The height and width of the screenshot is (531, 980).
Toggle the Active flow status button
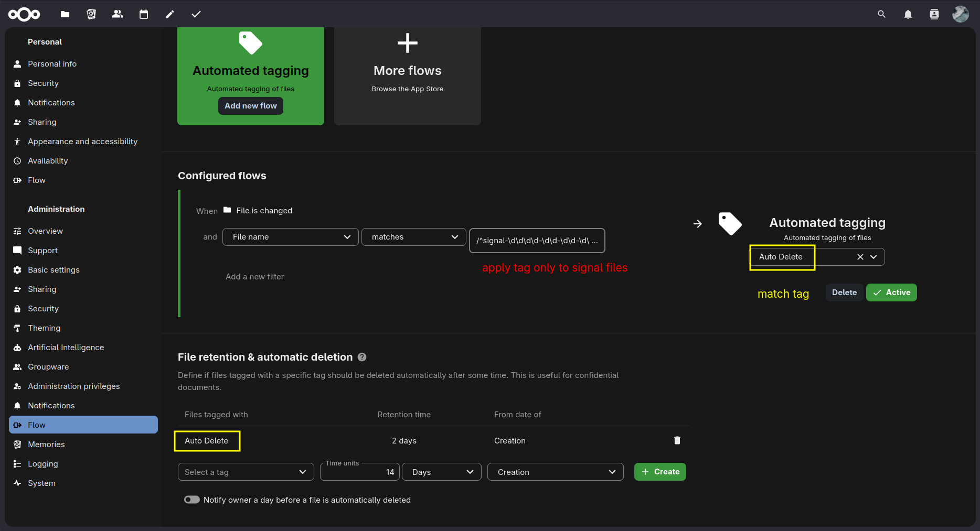(x=891, y=292)
